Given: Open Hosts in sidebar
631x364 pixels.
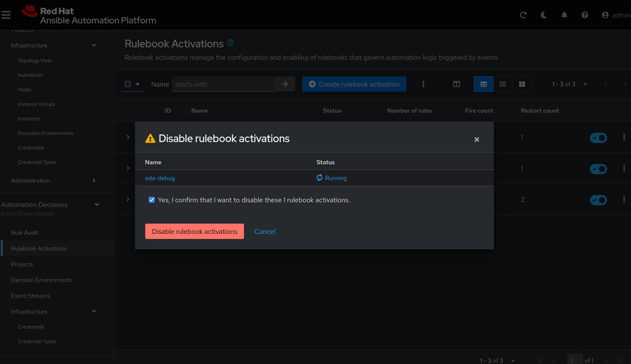Looking at the screenshot, I should coord(24,90).
